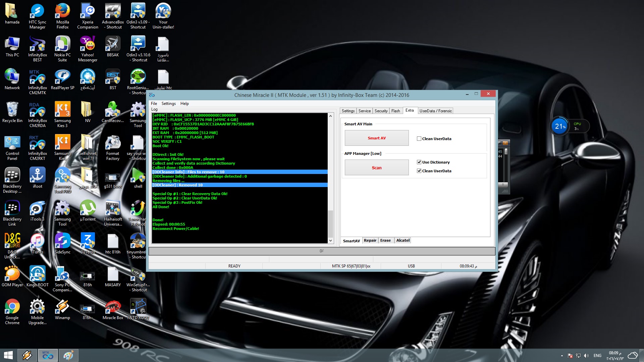Open the iTools 3 icon
Viewport: 644px width, 362px height.
point(37,210)
